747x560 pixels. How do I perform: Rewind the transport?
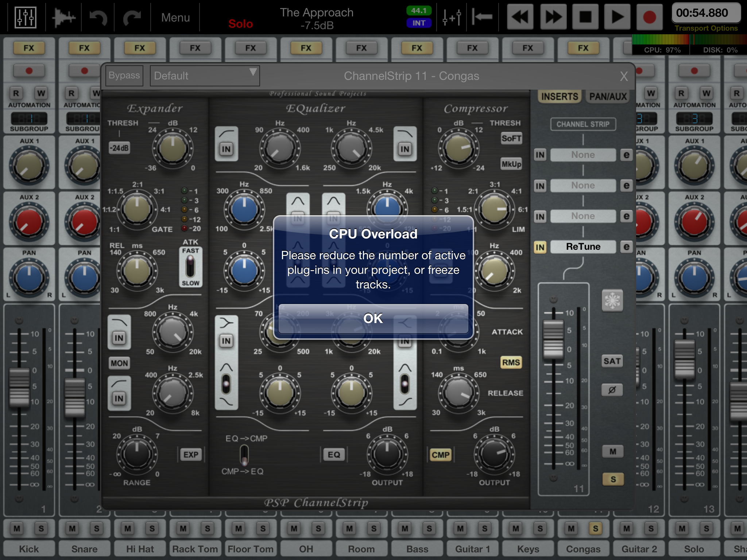pyautogui.click(x=520, y=17)
